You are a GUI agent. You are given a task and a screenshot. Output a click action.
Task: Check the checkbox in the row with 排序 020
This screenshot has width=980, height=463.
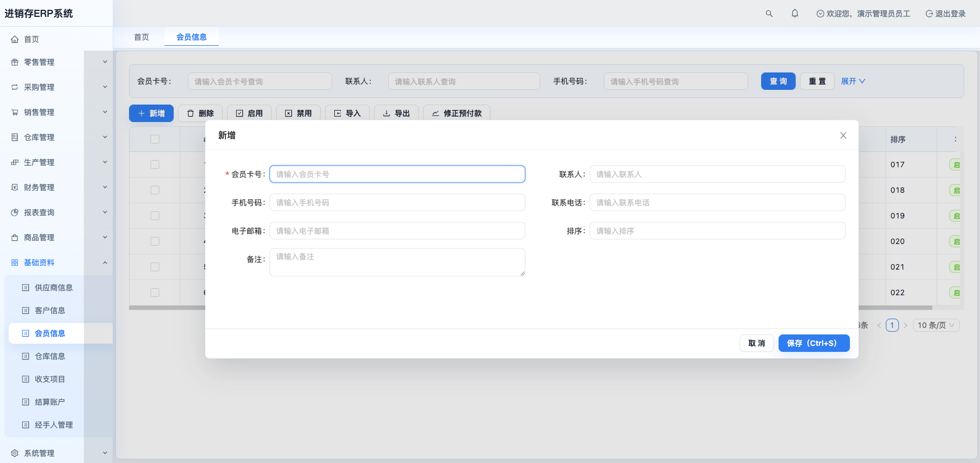click(155, 241)
